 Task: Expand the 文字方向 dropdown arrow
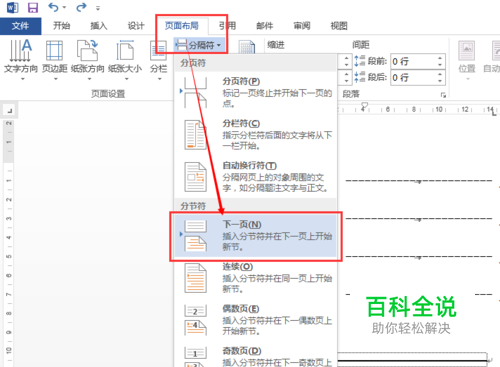23,79
